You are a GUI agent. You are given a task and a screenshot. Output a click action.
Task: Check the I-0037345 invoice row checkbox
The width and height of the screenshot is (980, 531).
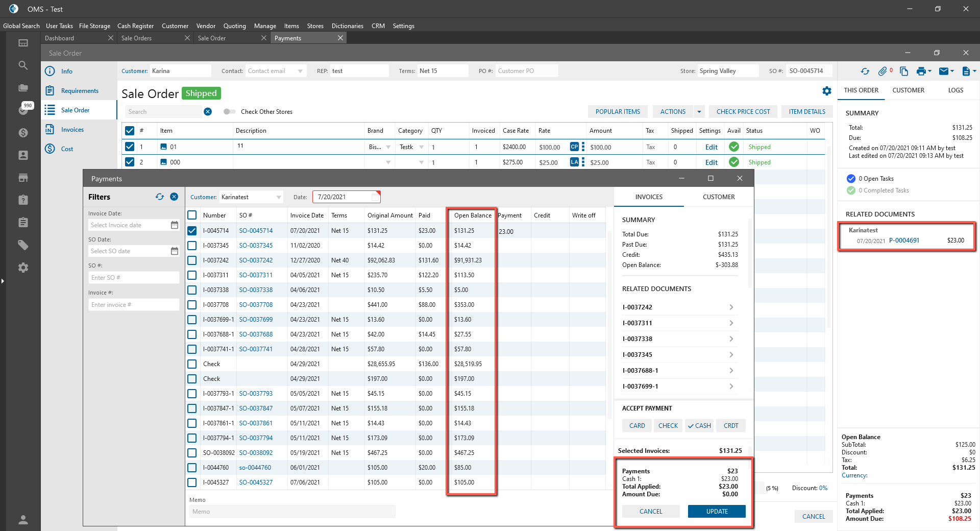tap(192, 246)
